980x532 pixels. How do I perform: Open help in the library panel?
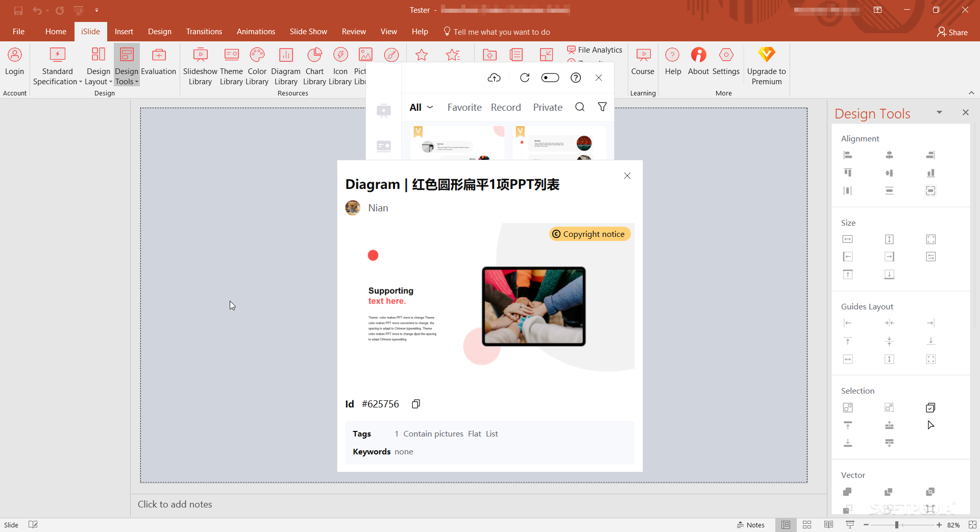[x=576, y=78]
